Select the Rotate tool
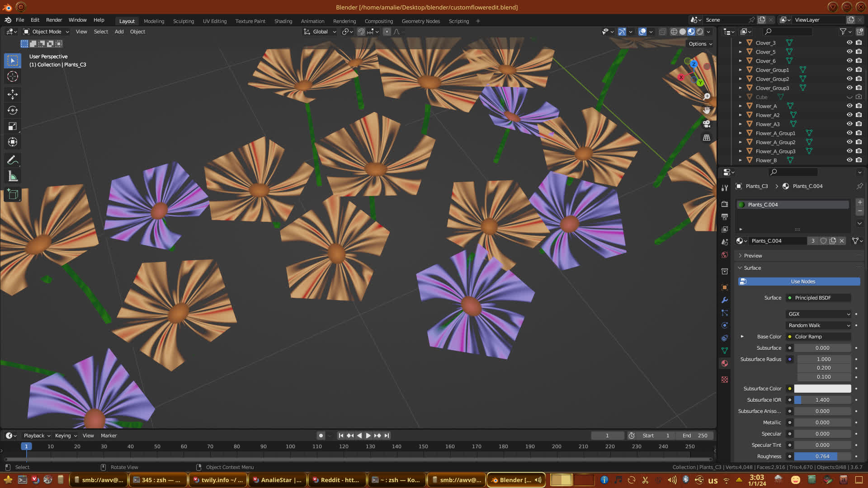 [x=13, y=110]
